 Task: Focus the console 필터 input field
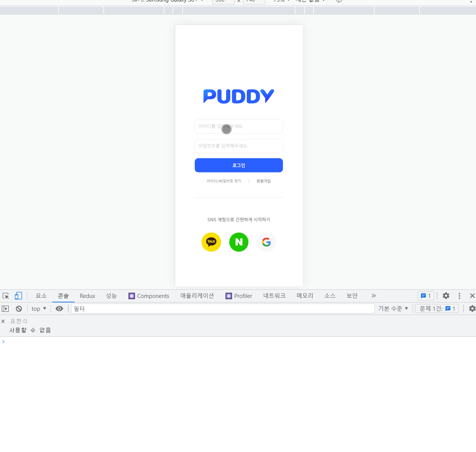[x=223, y=309]
